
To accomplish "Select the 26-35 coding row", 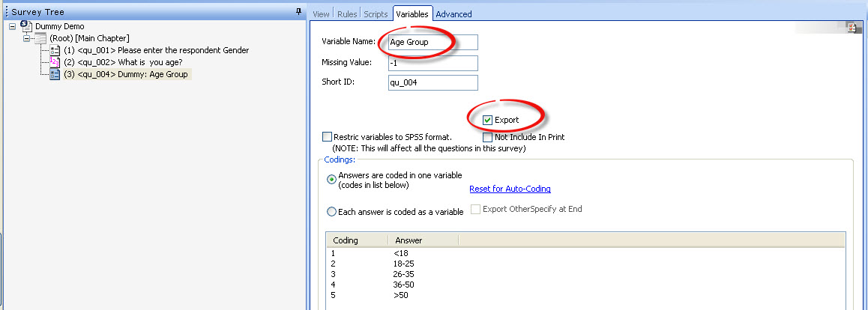I will click(585, 274).
